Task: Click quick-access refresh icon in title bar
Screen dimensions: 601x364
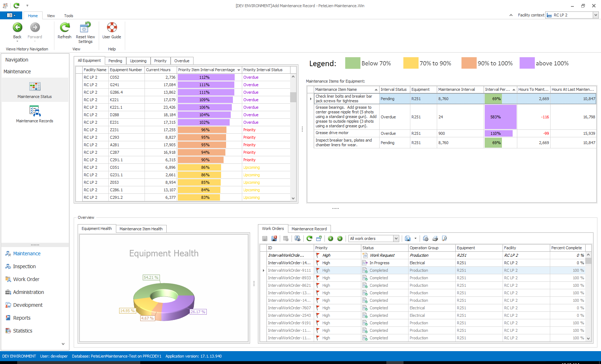Action: coord(16,5)
